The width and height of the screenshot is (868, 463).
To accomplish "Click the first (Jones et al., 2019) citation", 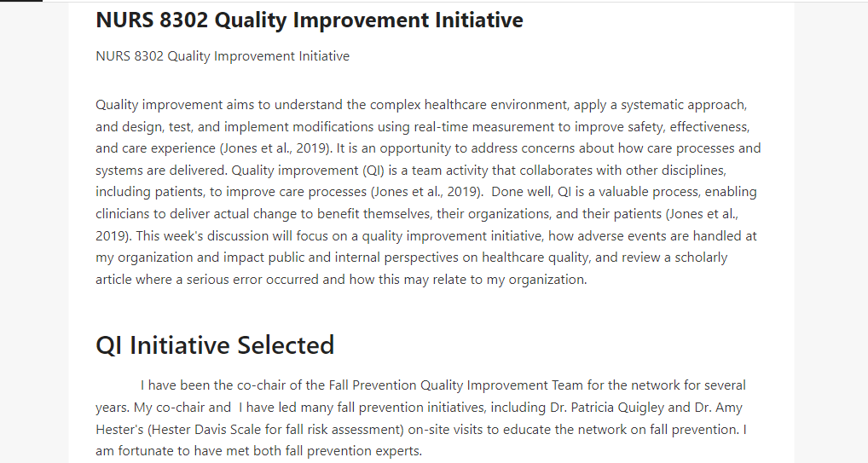I will tap(276, 148).
